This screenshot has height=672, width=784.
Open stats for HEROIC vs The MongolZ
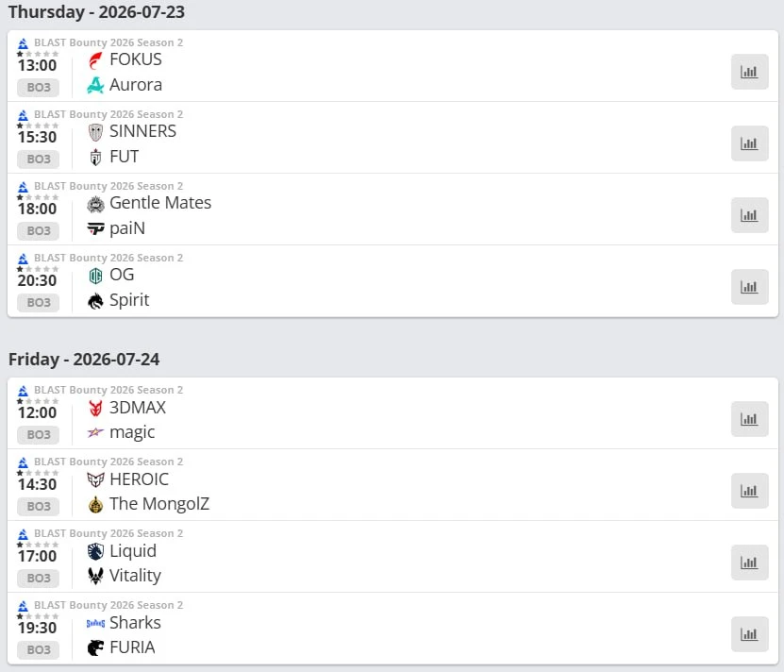(749, 491)
